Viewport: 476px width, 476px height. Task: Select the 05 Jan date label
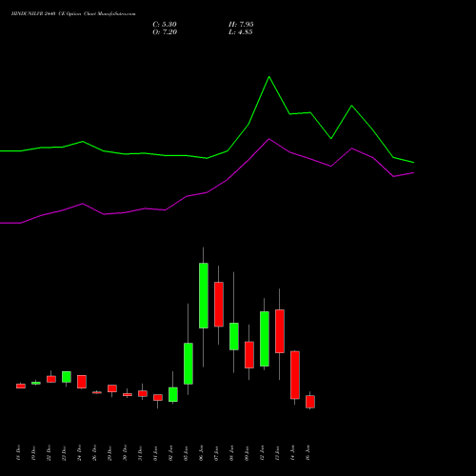pyautogui.click(x=186, y=453)
